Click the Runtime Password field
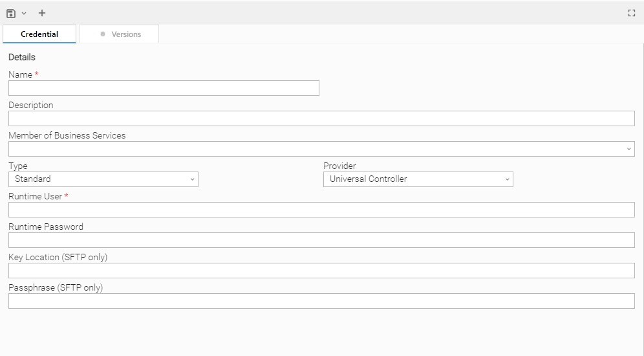Viewport: 644px width, 356px height. [x=321, y=240]
